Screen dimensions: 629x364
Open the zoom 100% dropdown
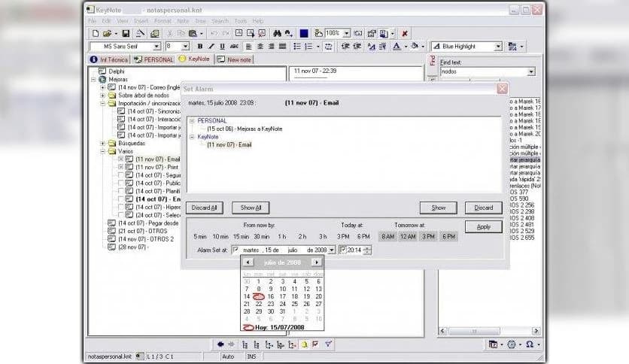pos(347,34)
